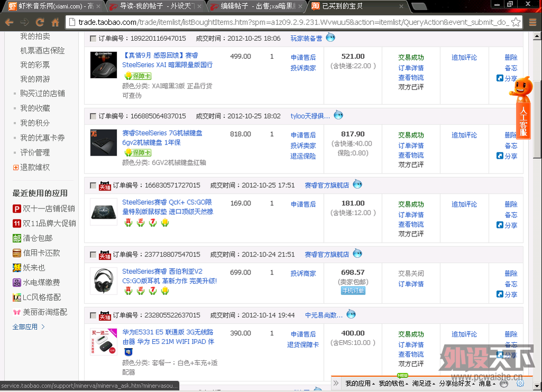Click the browser forward arrow

[24, 22]
